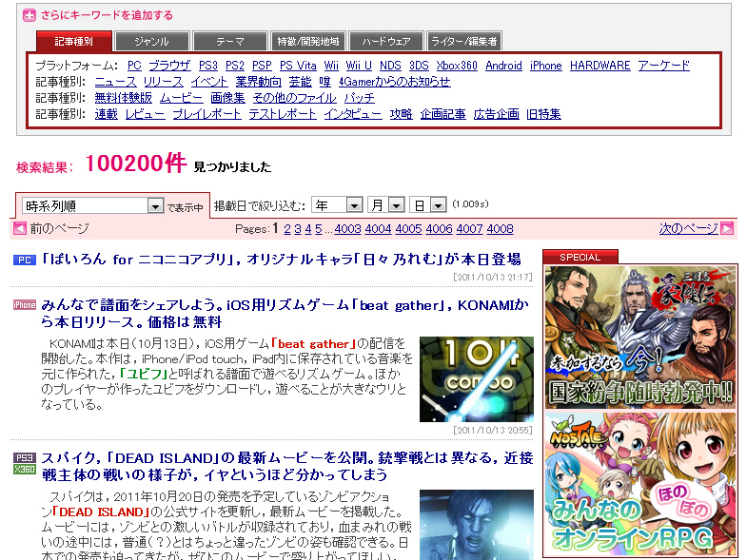
Task: Filter by 3DS platform link
Action: pyautogui.click(x=419, y=66)
